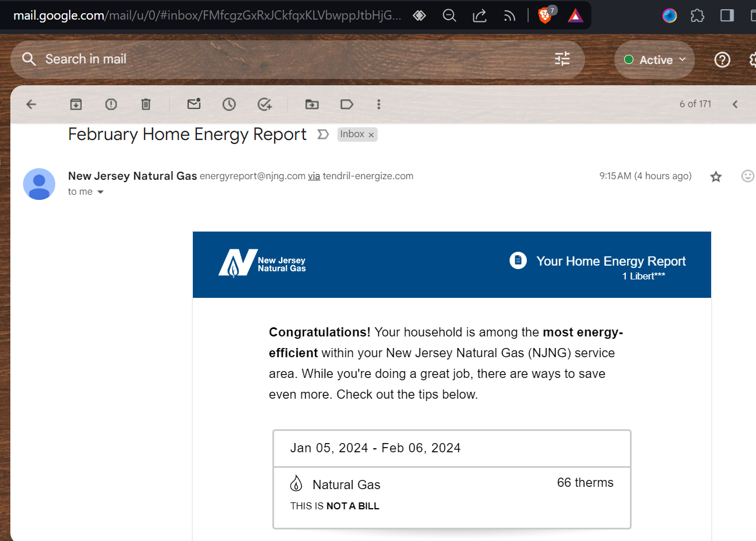Click the RSS feed icon in address bar
Screen dimensions: 756x541
[510, 16]
